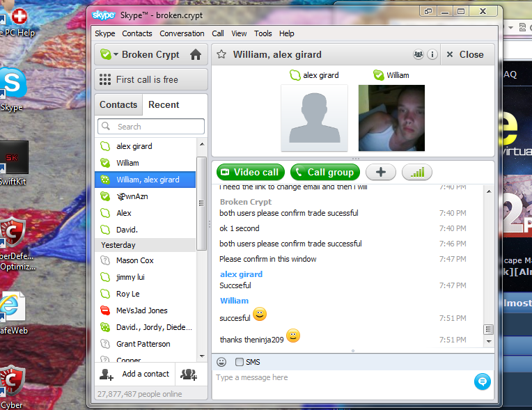Switch to the Contacts tab
Image resolution: width=532 pixels, height=410 pixels.
point(118,105)
